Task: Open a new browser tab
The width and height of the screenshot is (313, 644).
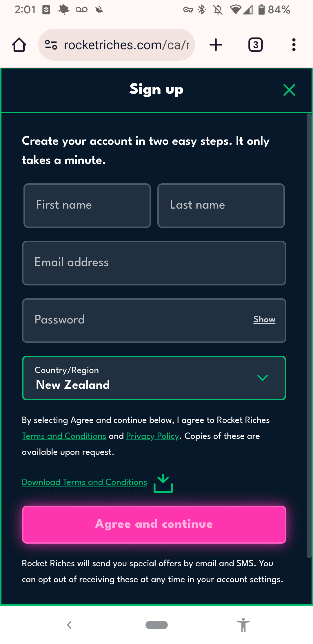Action: (x=216, y=45)
